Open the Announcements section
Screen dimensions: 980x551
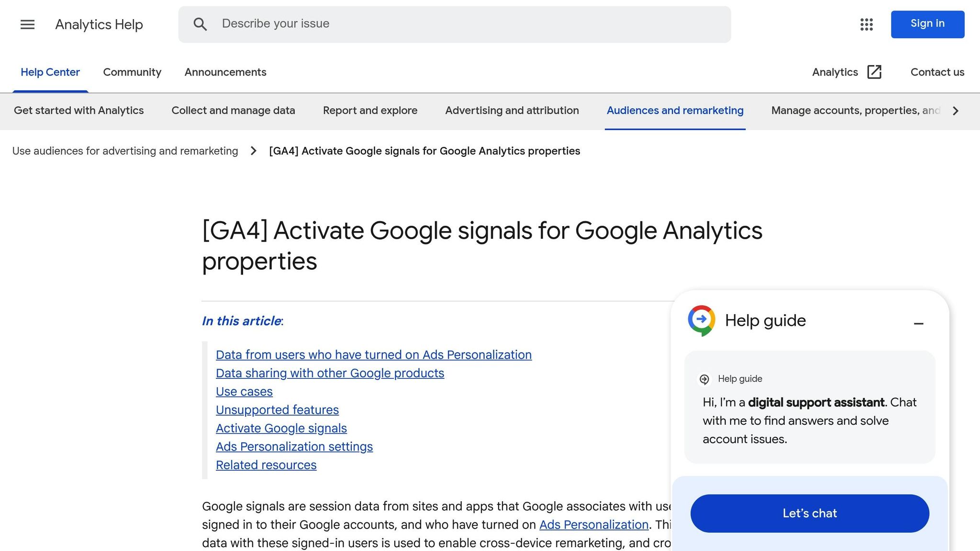coord(225,72)
